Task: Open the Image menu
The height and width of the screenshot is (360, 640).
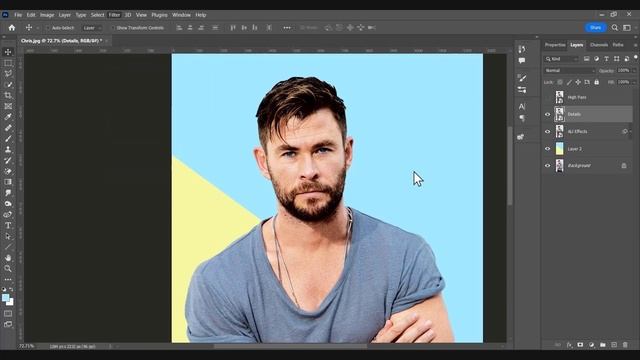Action: pyautogui.click(x=47, y=15)
